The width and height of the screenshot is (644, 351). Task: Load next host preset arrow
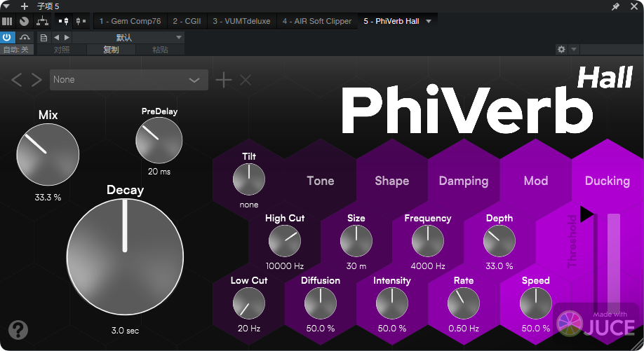pyautogui.click(x=67, y=37)
